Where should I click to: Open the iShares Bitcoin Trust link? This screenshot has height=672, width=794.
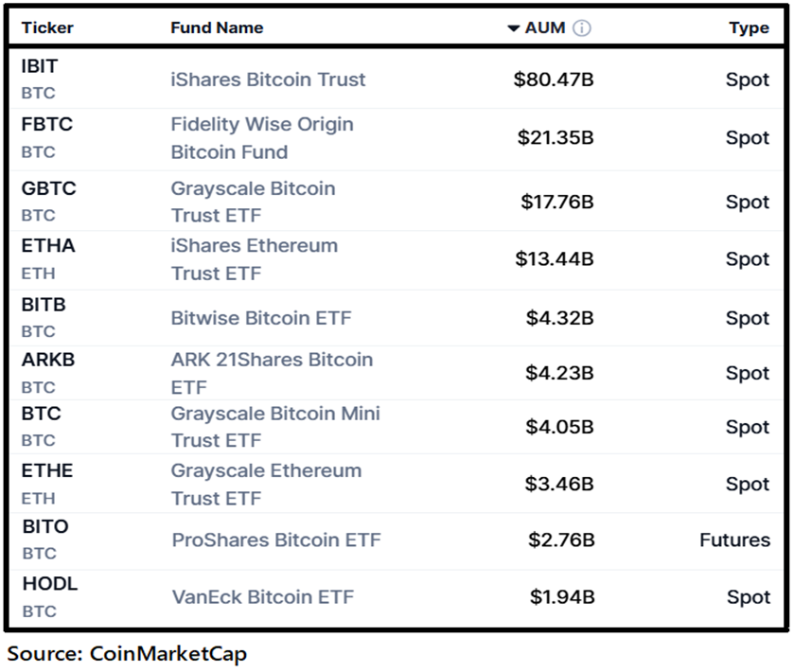268,80
